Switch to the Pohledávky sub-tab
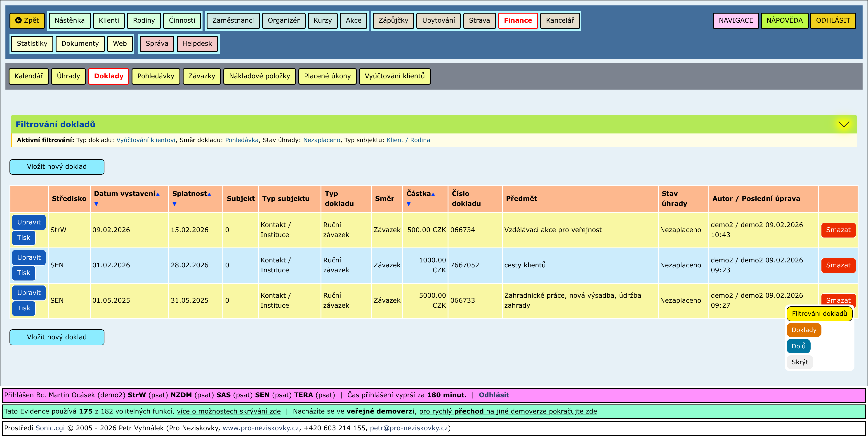868x447 pixels. 156,76
